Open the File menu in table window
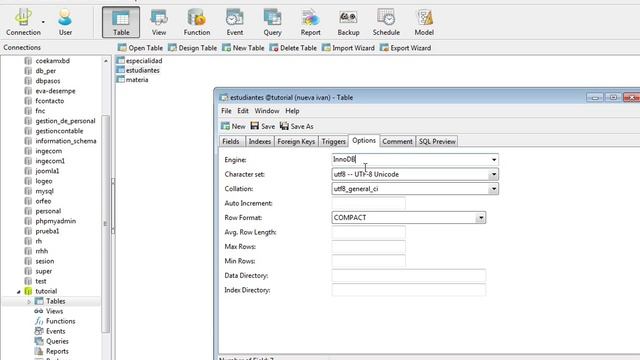This screenshot has width=640, height=360. (x=226, y=111)
